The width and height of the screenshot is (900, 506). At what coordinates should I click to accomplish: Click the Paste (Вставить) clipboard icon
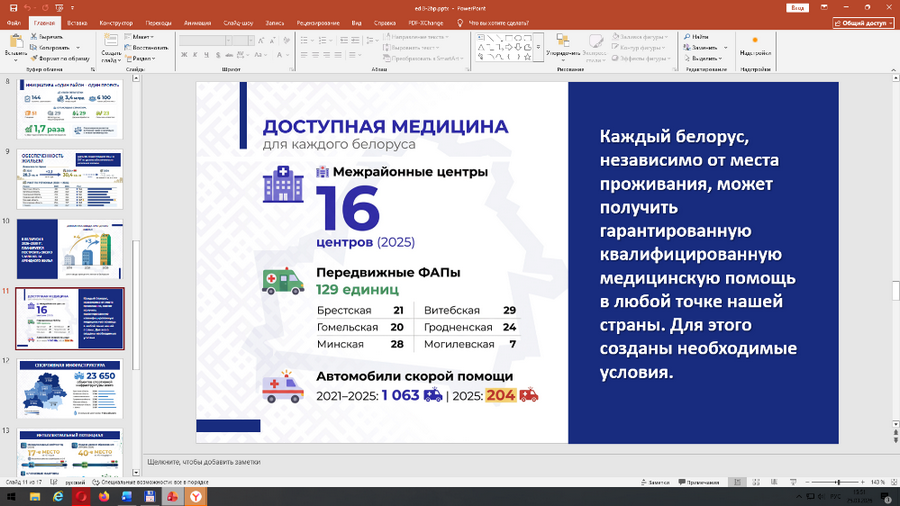click(x=15, y=43)
